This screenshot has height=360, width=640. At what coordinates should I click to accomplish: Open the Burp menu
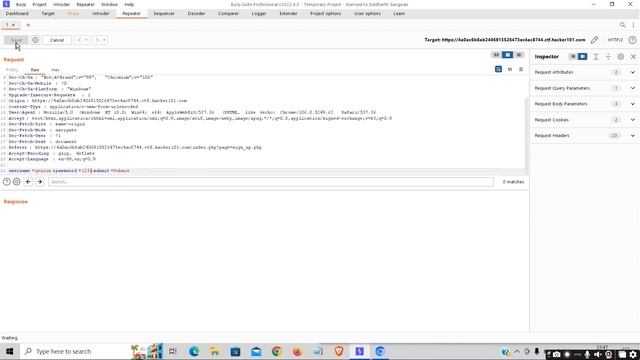pos(21,4)
